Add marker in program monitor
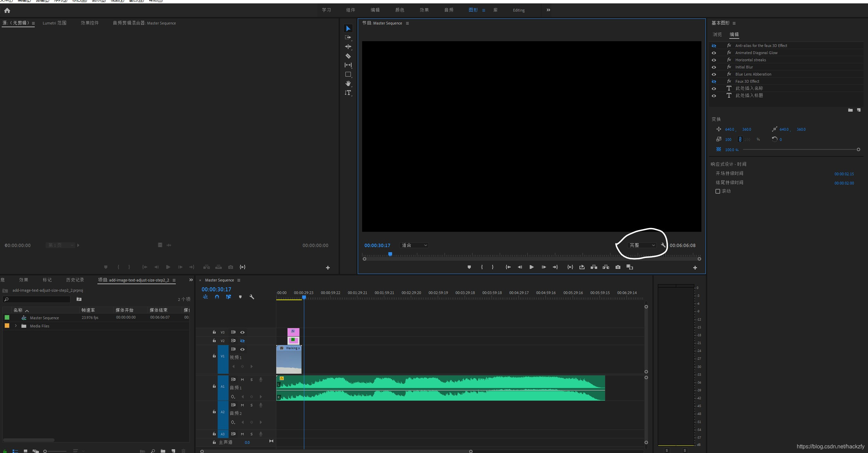This screenshot has height=453, width=868. pos(469,267)
